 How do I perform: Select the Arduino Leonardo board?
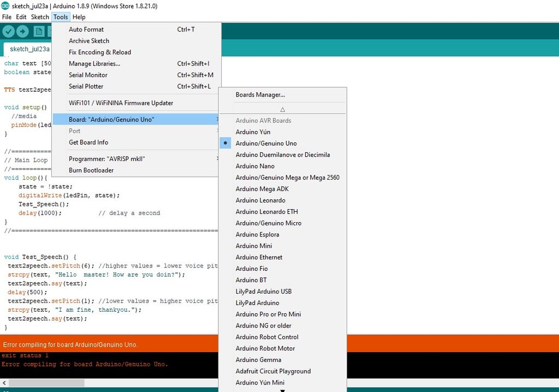[x=283, y=200]
